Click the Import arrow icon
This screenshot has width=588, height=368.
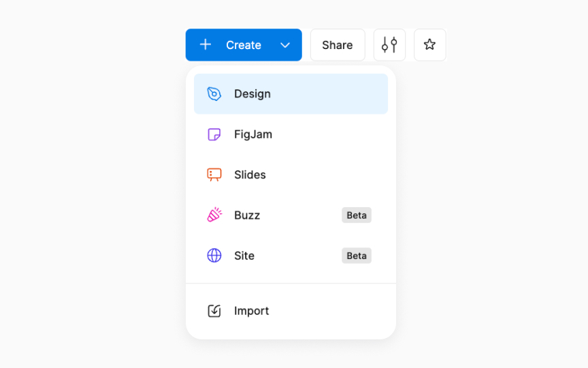point(214,311)
